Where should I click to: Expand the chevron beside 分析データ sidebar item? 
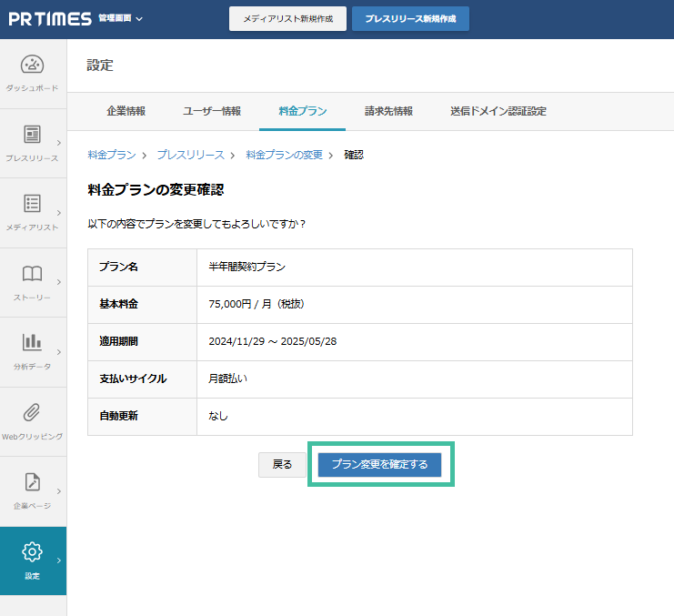[59, 351]
